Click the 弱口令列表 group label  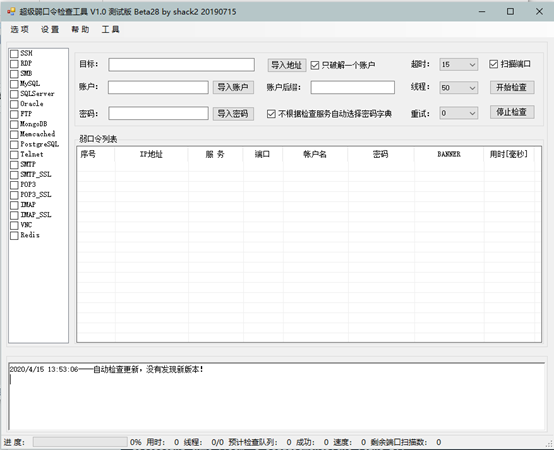point(98,139)
